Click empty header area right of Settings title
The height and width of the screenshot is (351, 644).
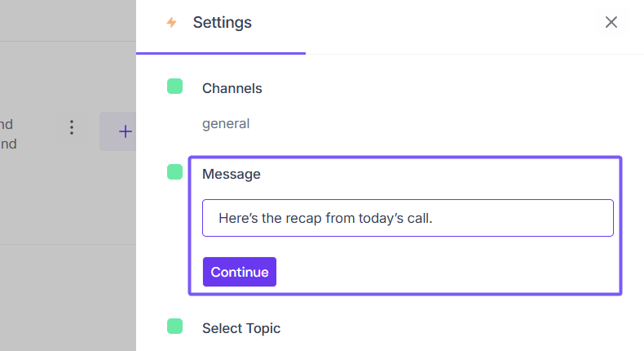[x=424, y=23]
